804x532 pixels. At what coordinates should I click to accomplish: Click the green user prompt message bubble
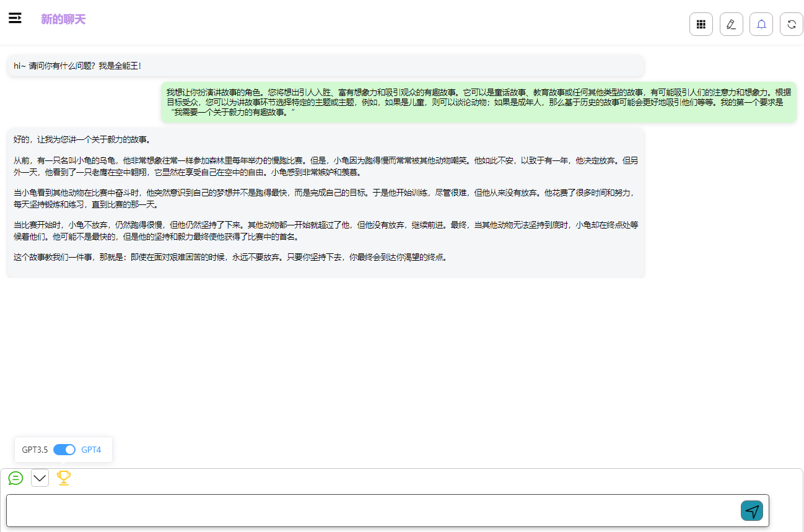478,102
